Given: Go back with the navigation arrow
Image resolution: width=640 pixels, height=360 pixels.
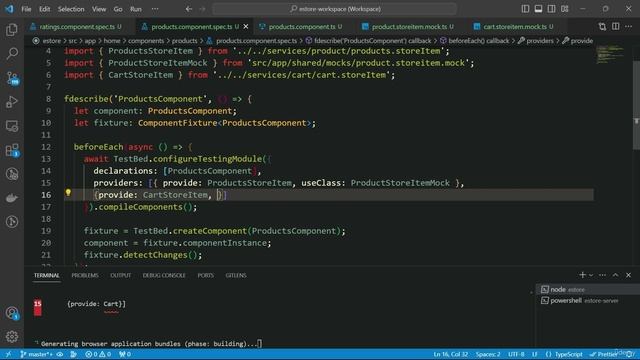Looking at the screenshot, I should [189, 9].
